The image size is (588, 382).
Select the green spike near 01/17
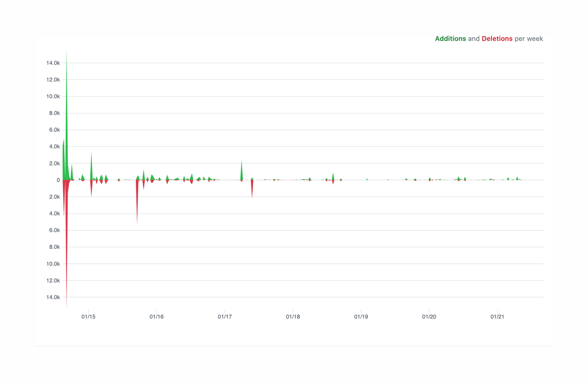(x=241, y=169)
